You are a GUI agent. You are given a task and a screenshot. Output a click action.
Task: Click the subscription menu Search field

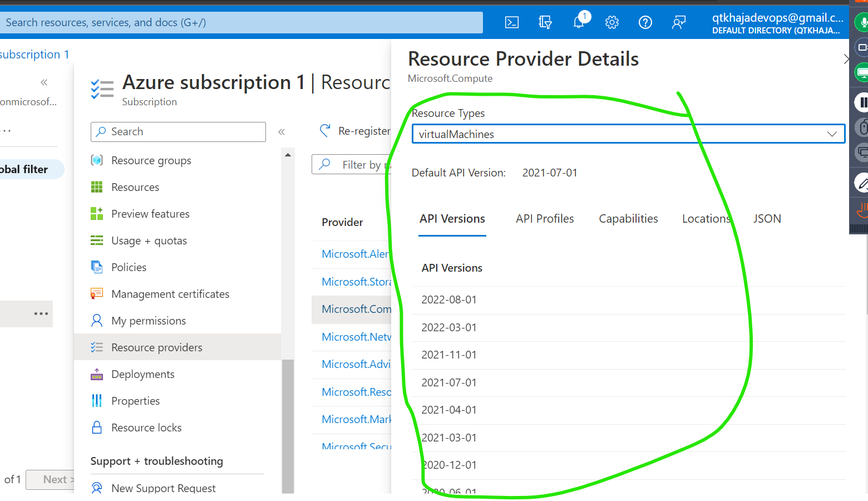[178, 132]
